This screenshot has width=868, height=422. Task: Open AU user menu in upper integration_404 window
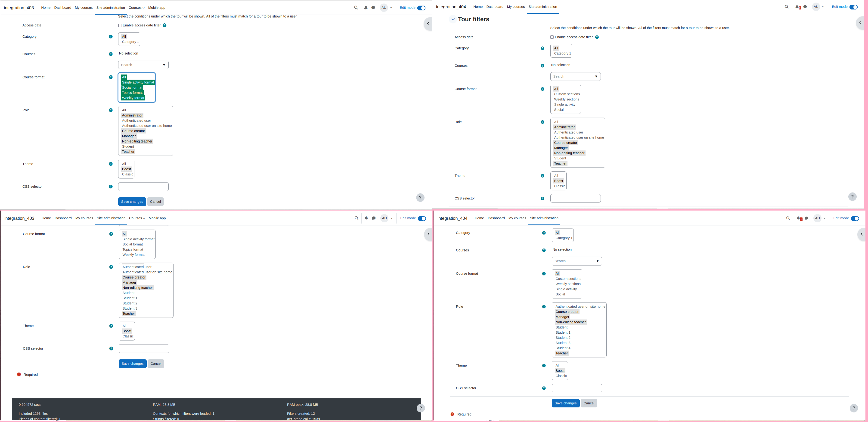[x=818, y=7]
